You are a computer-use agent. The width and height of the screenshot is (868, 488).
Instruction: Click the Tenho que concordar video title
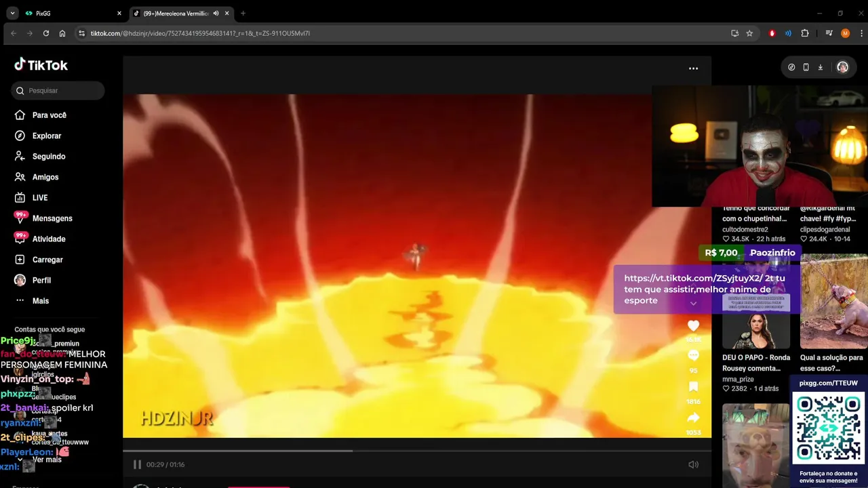pyautogui.click(x=755, y=213)
